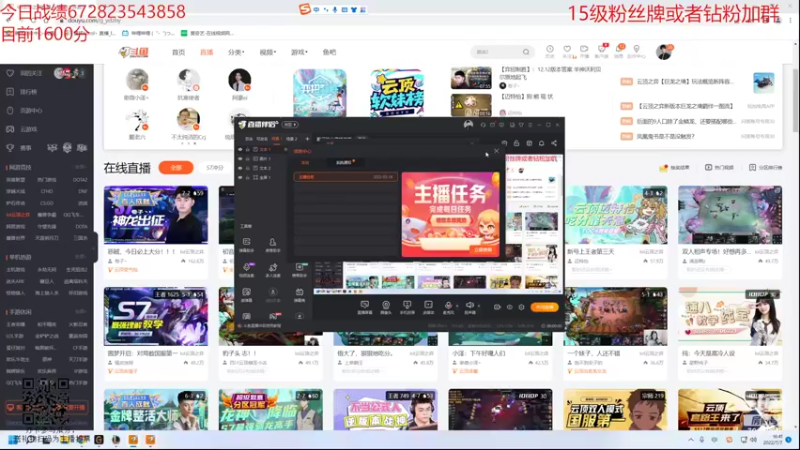Toggle preview eye icon beside start button
The image size is (800, 450).
(509, 307)
